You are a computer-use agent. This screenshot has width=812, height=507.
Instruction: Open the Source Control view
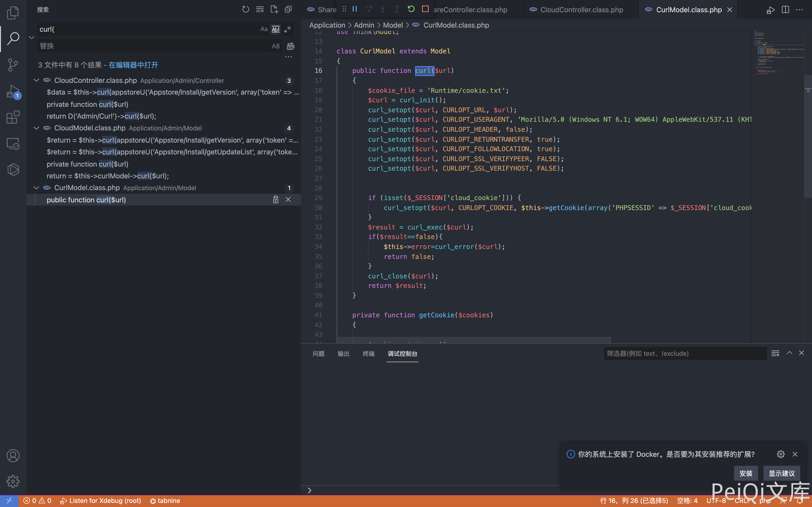tap(13, 65)
